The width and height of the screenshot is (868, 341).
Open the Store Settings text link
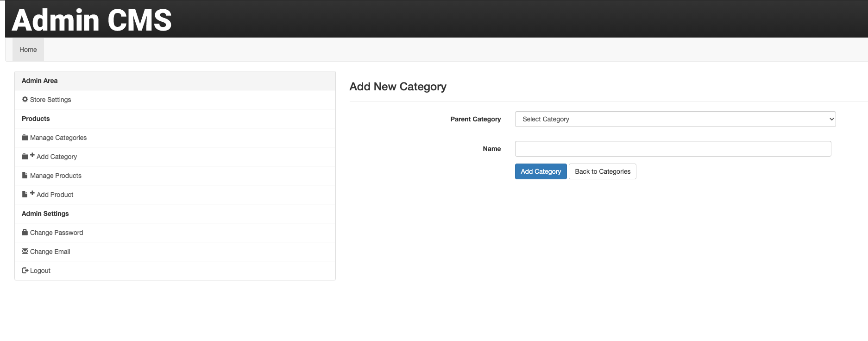(x=50, y=100)
